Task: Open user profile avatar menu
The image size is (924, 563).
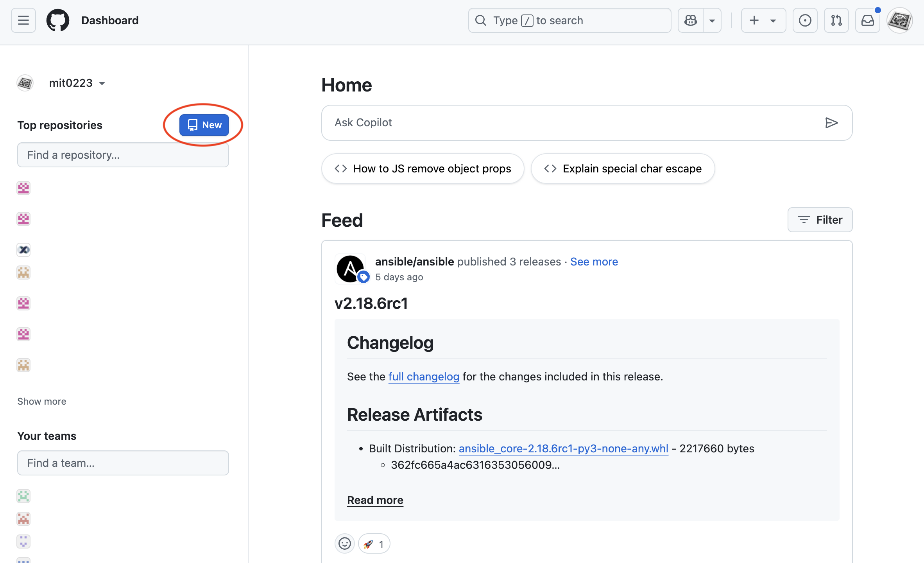Action: pos(899,20)
